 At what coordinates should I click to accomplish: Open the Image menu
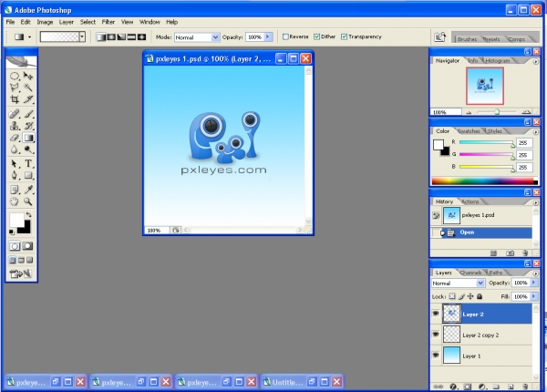(45, 22)
